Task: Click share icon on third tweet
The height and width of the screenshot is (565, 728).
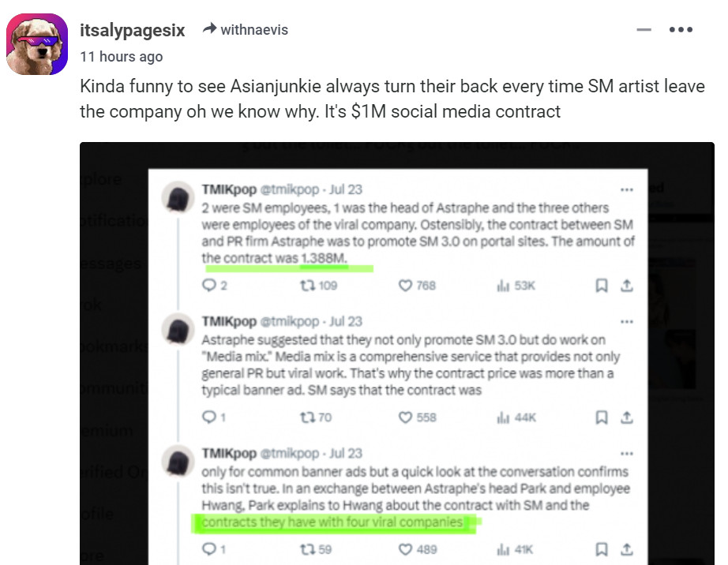Action: click(627, 549)
